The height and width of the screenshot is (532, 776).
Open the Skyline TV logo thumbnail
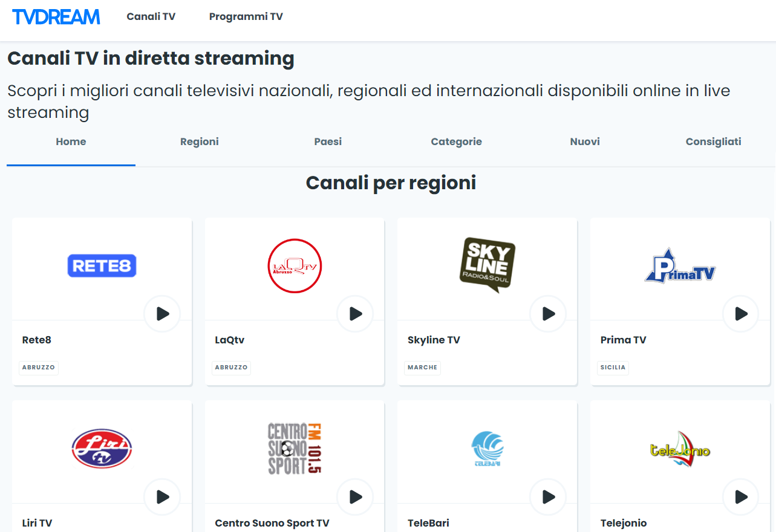pyautogui.click(x=487, y=266)
